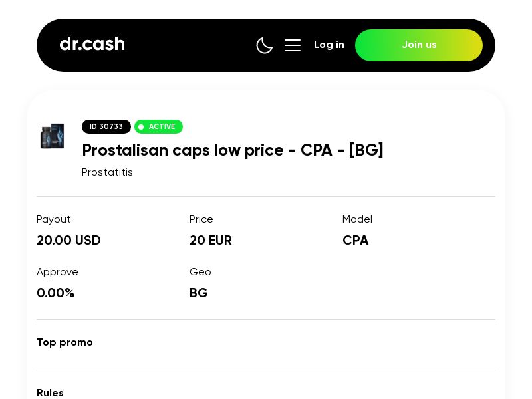
Task: Select the Price 20 EUR value
Action: 211,241
